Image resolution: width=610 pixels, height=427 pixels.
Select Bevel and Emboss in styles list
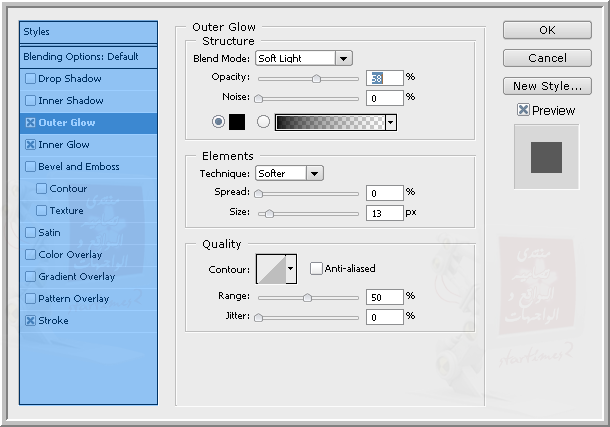[78, 167]
